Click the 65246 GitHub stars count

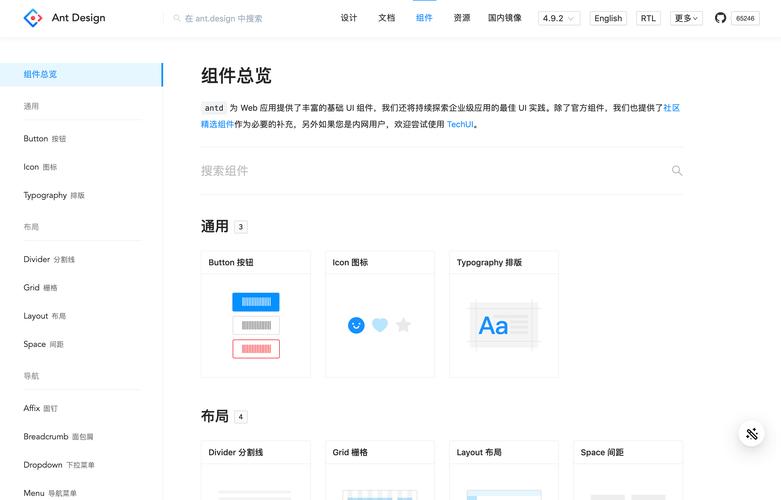pyautogui.click(x=746, y=18)
